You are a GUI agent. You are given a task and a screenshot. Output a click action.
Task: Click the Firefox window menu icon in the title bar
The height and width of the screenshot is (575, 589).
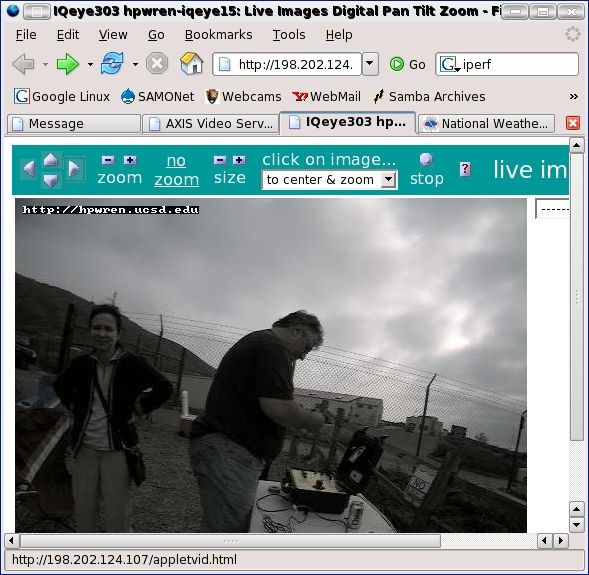pyautogui.click(x=13, y=11)
